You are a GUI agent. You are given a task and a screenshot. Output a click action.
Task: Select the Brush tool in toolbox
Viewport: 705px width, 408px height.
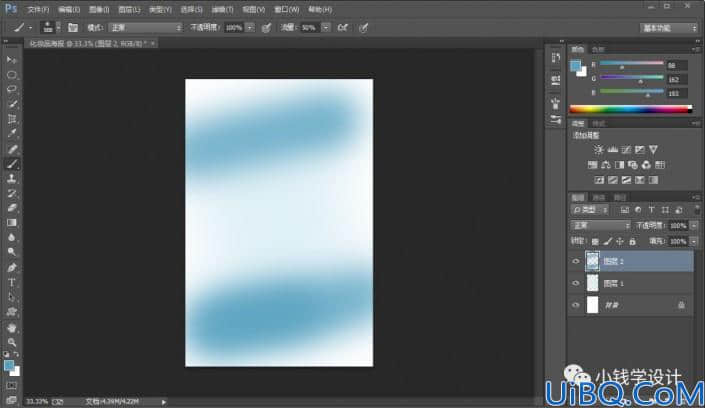[x=12, y=164]
